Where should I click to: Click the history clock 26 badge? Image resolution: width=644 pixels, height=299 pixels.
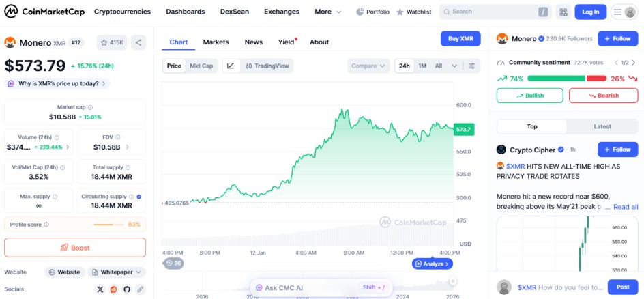click(x=174, y=264)
